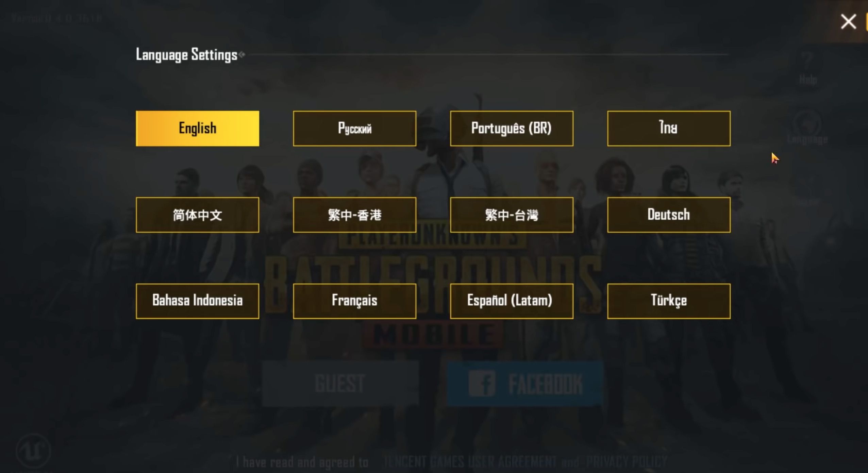The width and height of the screenshot is (868, 473).
Task: Select 繁中-香港 language option
Action: click(x=354, y=215)
